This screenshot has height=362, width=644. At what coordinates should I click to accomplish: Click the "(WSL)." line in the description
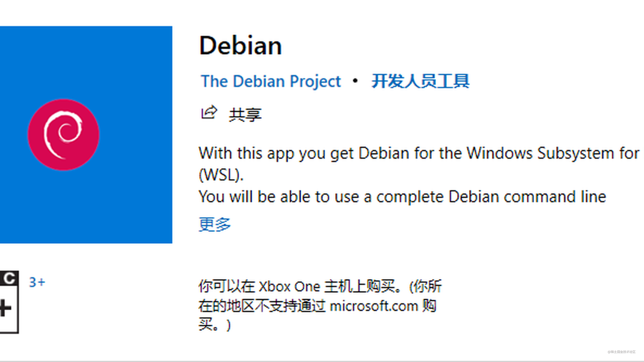pyautogui.click(x=221, y=175)
